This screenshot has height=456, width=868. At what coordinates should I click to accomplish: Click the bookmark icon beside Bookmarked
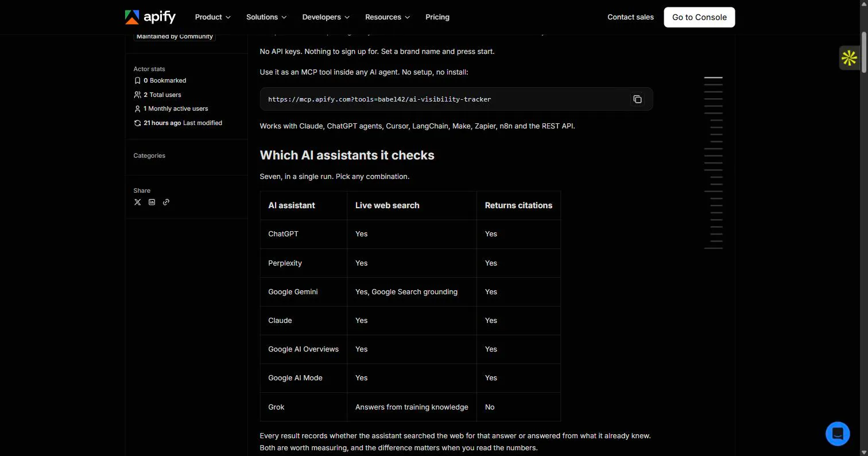point(137,81)
